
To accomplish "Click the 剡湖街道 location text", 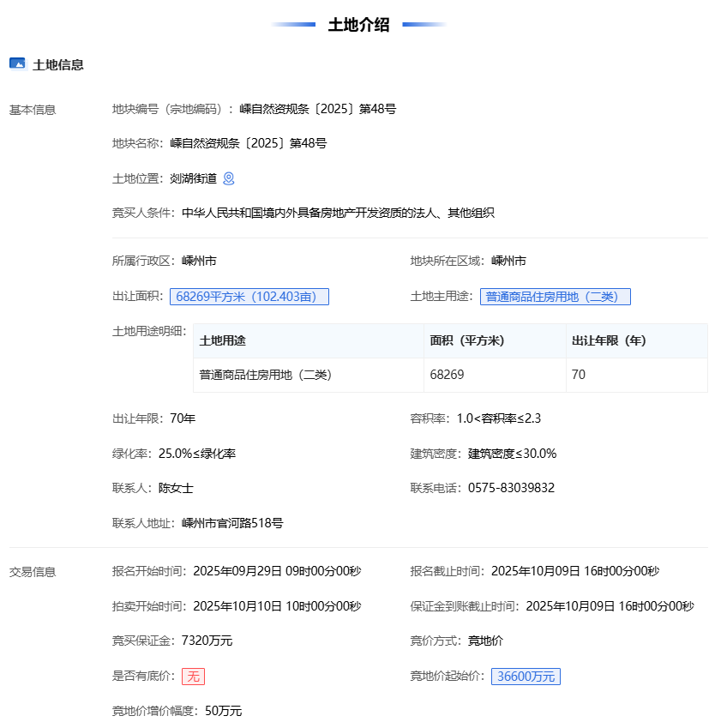I will tap(193, 178).
